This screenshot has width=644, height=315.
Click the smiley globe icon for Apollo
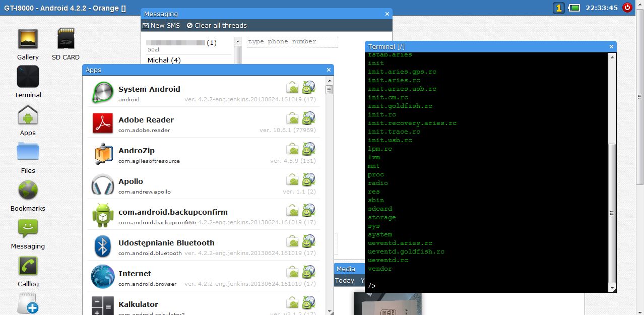[309, 179]
